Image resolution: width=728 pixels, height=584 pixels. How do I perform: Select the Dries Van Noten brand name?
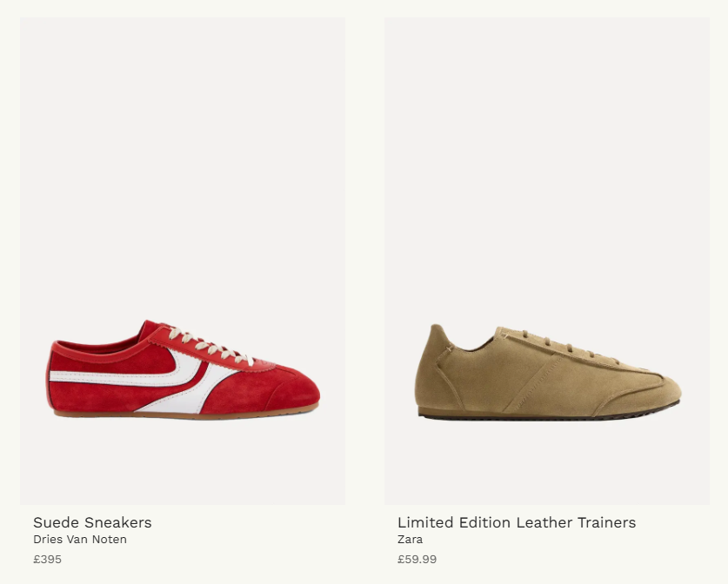[x=80, y=540]
